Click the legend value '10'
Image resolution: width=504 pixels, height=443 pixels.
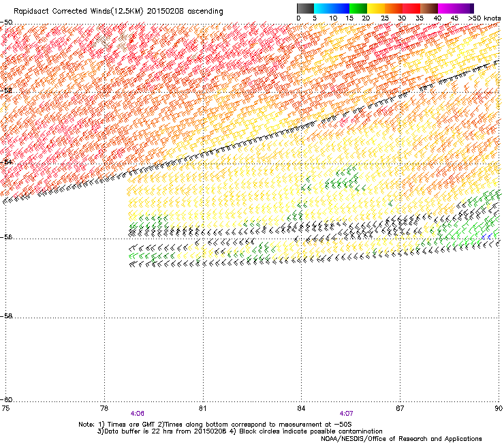coord(333,18)
